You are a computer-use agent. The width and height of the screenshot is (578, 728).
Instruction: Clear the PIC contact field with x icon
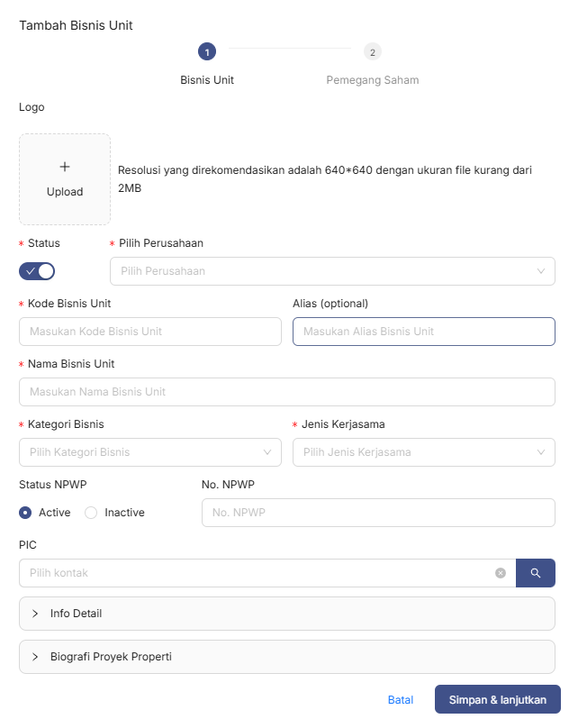click(501, 573)
